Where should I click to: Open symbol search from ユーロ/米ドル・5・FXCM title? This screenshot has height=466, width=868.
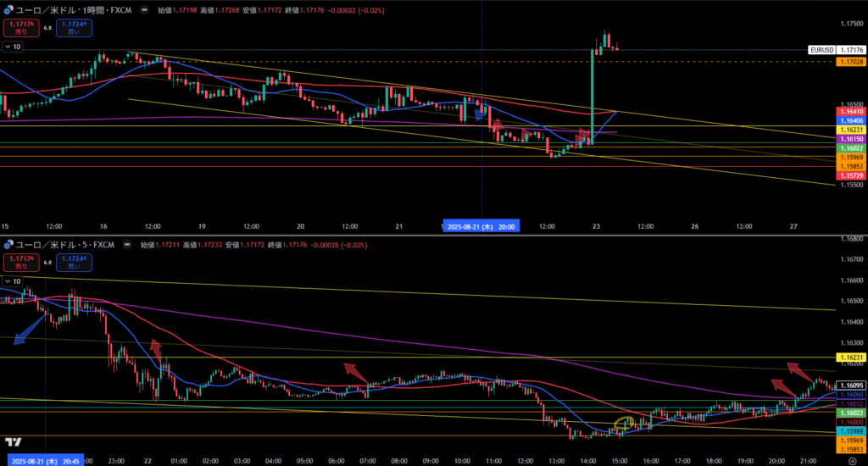click(64, 245)
